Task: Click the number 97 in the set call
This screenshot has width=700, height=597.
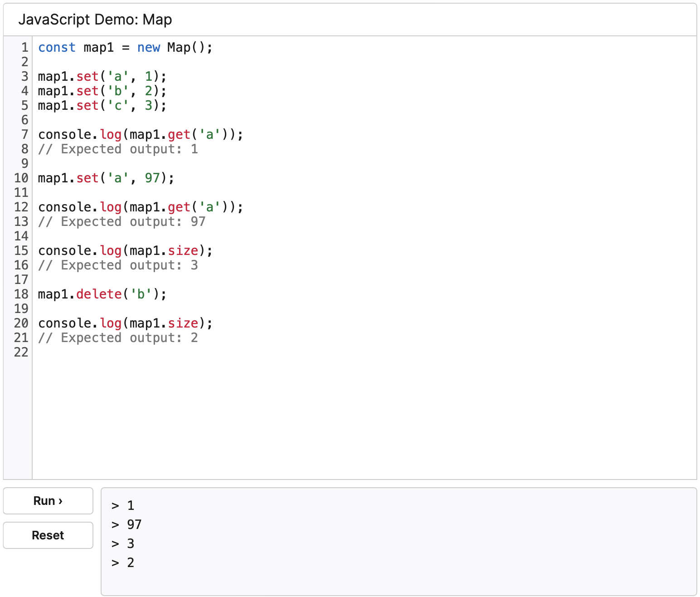Action: click(152, 178)
